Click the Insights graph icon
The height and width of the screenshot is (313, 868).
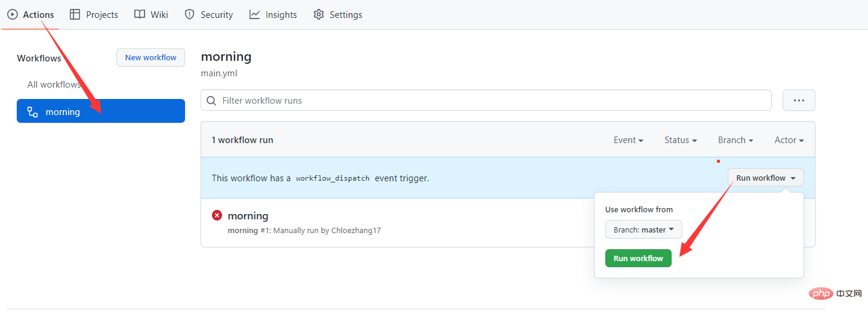[255, 14]
